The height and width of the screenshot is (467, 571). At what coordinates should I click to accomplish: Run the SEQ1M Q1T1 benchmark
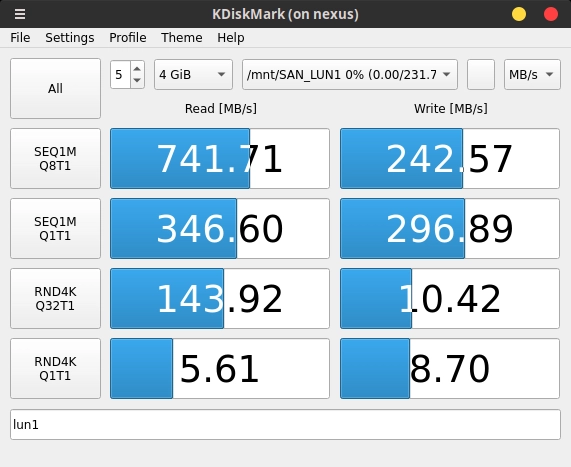coord(55,228)
